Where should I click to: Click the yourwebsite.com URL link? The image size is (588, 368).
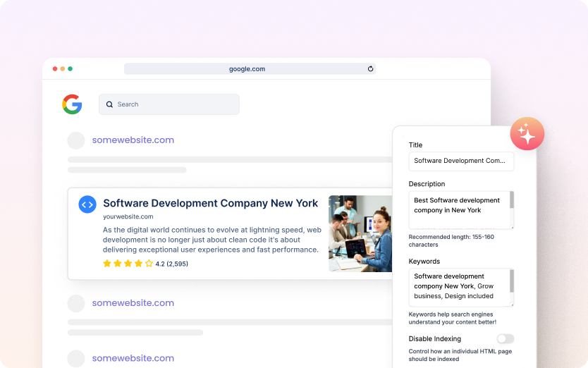click(128, 216)
